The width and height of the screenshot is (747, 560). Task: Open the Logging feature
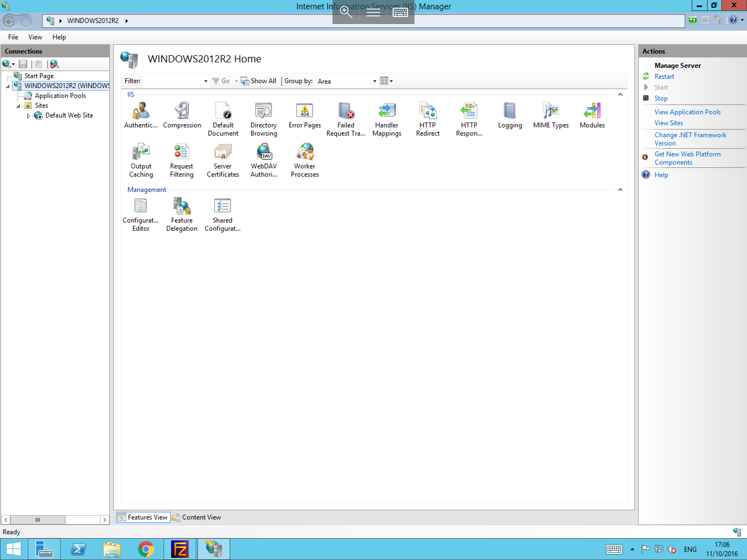pos(510,115)
